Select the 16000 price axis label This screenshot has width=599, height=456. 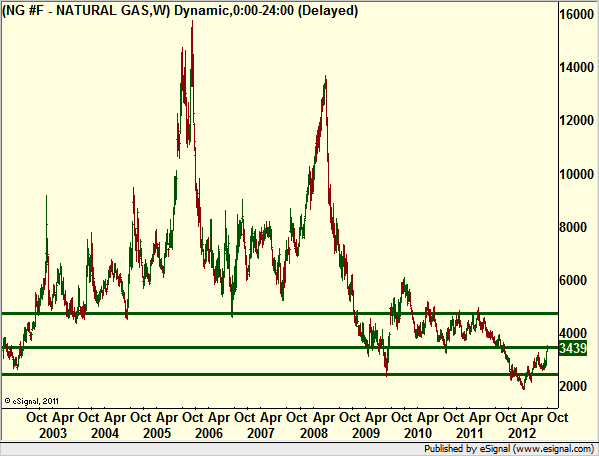[576, 15]
